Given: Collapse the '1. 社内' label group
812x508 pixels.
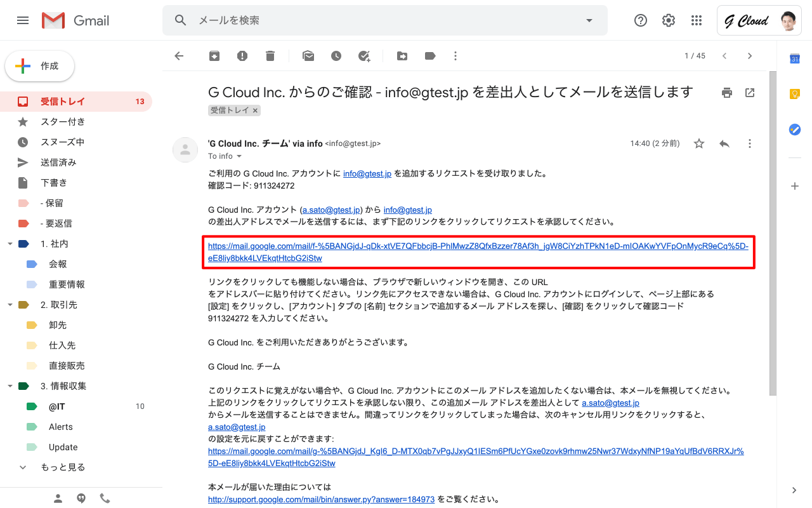Looking at the screenshot, I should (x=10, y=244).
